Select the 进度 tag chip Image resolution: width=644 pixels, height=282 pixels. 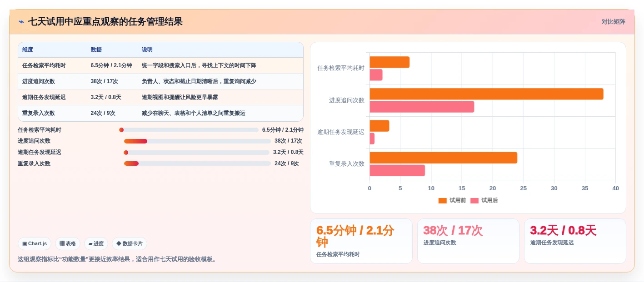coord(96,243)
